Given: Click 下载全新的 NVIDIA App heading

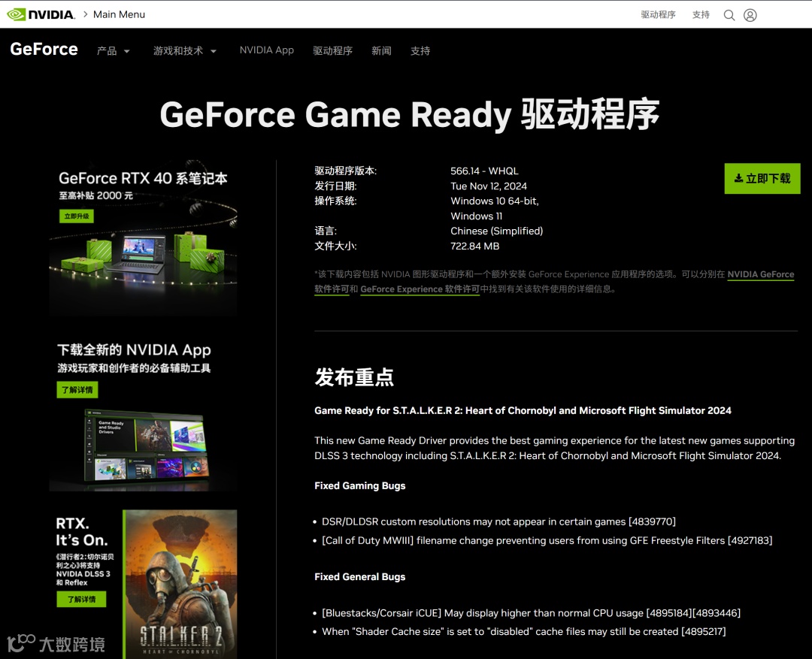Looking at the screenshot, I should pos(134,350).
